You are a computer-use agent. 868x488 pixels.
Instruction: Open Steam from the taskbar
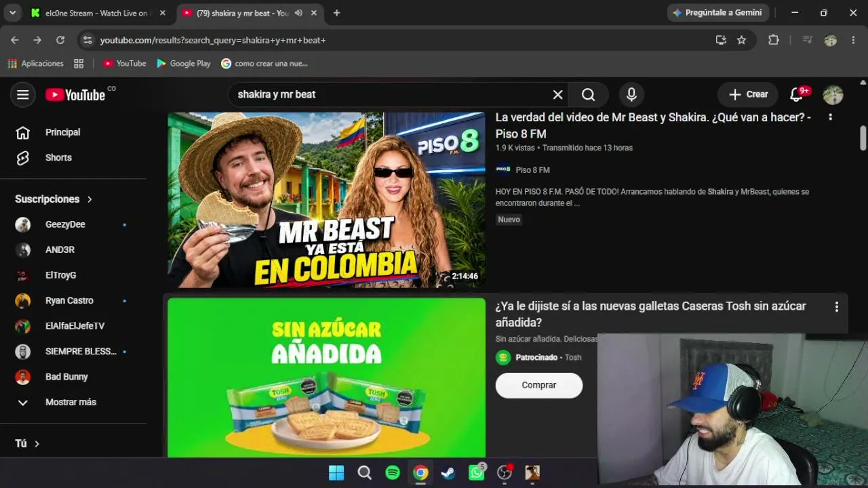click(448, 472)
